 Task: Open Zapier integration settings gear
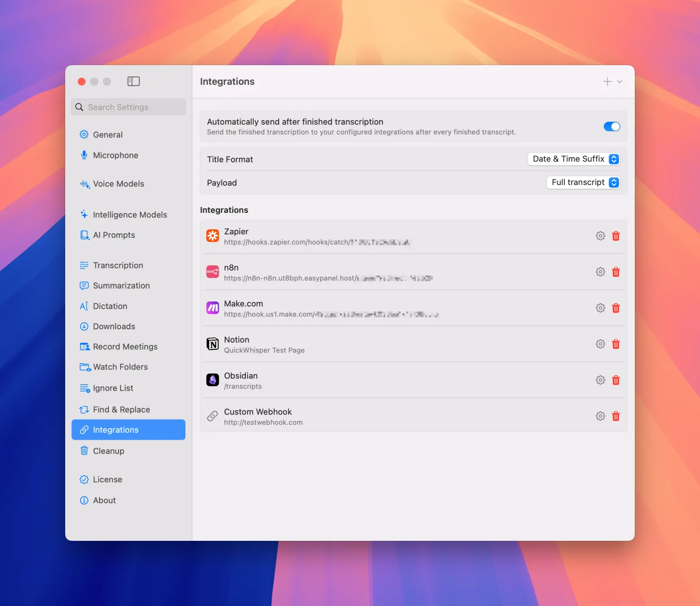600,236
